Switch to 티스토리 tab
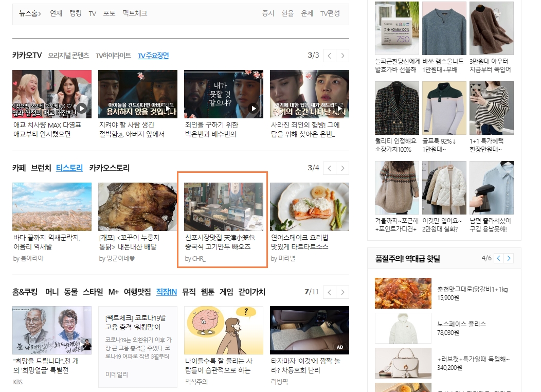The height and width of the screenshot is (392, 541). [69, 168]
